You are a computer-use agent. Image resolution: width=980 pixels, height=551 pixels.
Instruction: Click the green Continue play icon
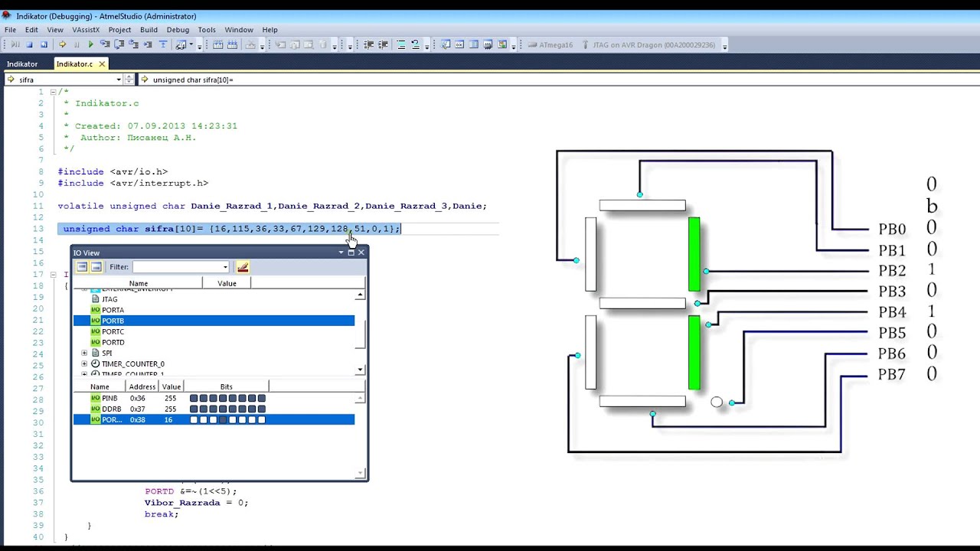pyautogui.click(x=91, y=44)
